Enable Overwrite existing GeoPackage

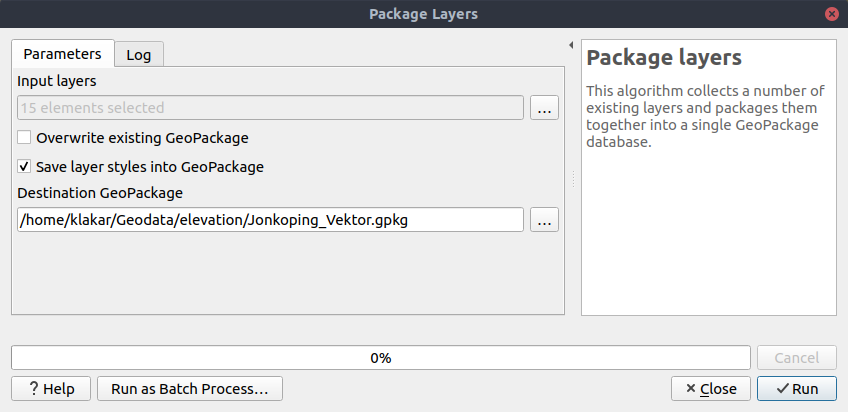(25, 137)
